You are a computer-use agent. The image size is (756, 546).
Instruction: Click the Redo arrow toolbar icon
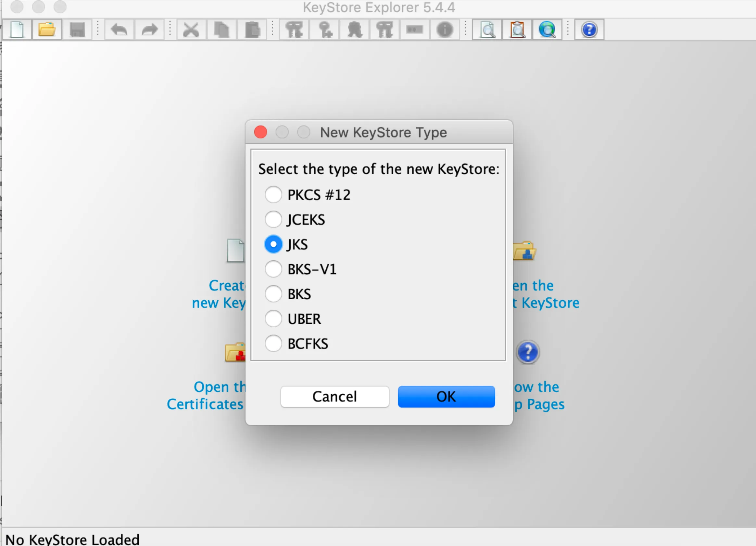coord(149,30)
